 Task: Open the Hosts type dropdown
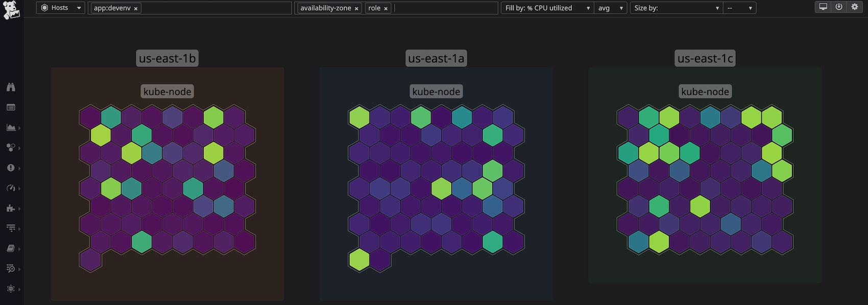click(x=60, y=8)
